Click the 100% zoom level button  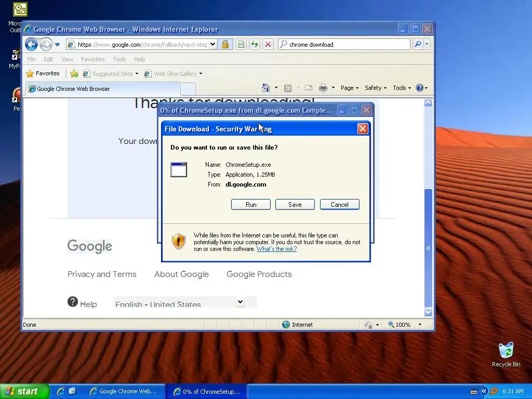(x=400, y=325)
